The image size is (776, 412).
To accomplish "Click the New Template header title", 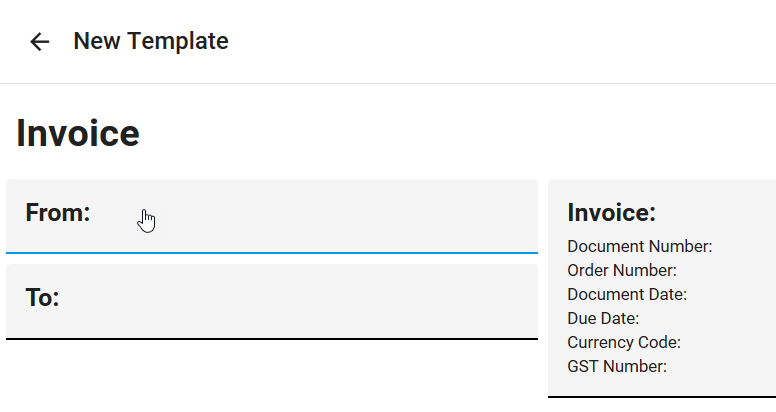I will [151, 41].
